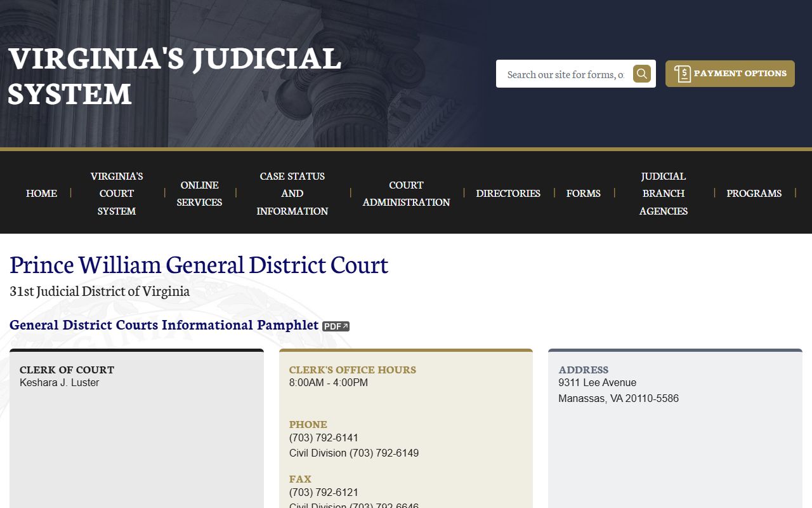
Task: Click the 31st Judicial District of Virginia text
Action: (x=100, y=291)
